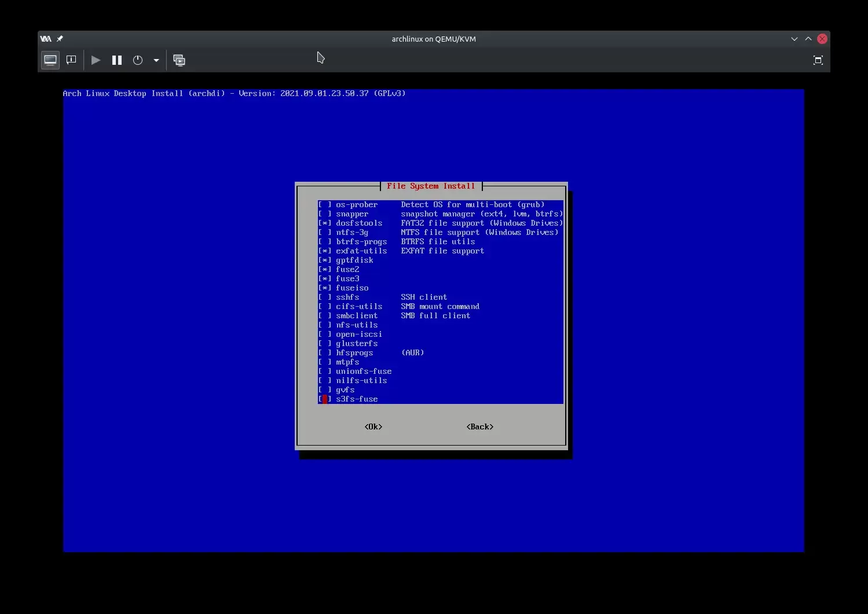
Task: Open the VM snapshots manager icon
Action: click(x=180, y=60)
